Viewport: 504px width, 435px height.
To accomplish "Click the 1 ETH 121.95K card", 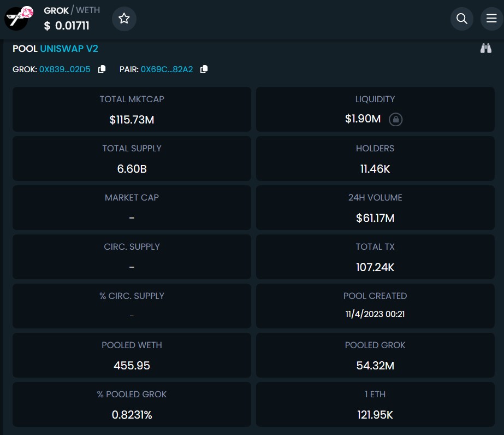I will coord(375,404).
